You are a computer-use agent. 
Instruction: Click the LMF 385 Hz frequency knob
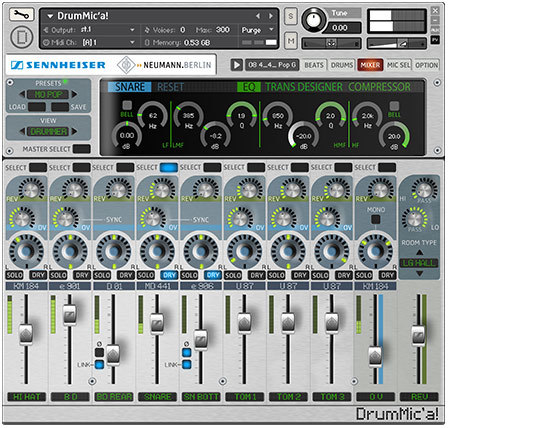click(189, 116)
